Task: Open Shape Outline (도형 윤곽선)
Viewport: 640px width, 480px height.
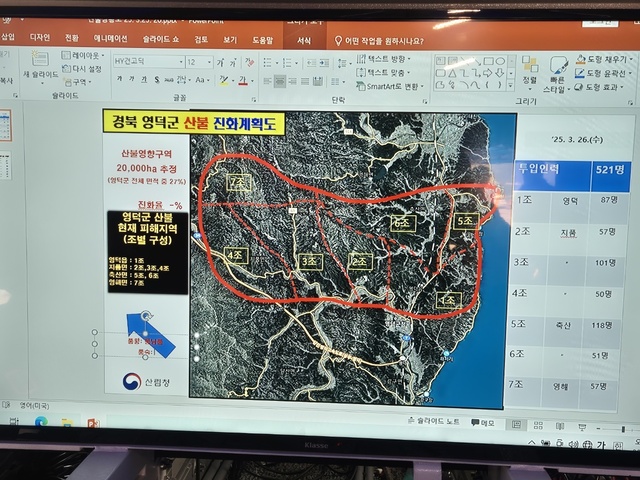Action: [603, 73]
